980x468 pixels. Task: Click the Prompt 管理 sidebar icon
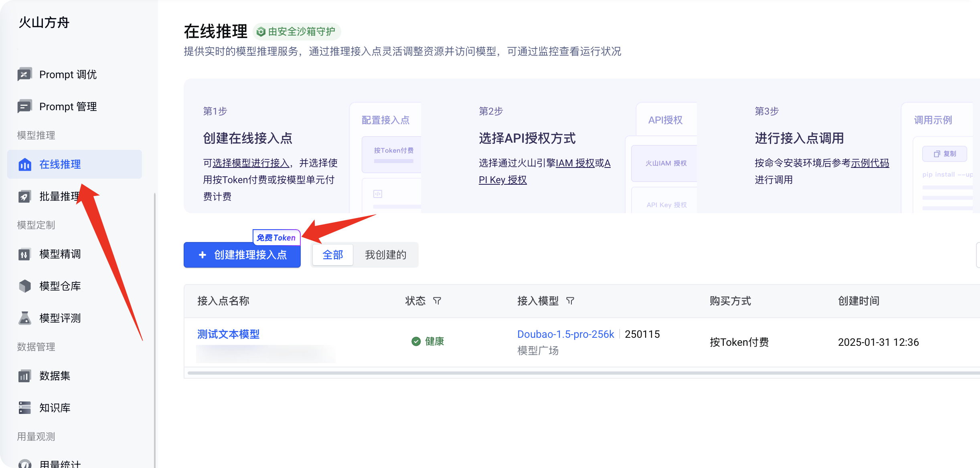pos(24,107)
